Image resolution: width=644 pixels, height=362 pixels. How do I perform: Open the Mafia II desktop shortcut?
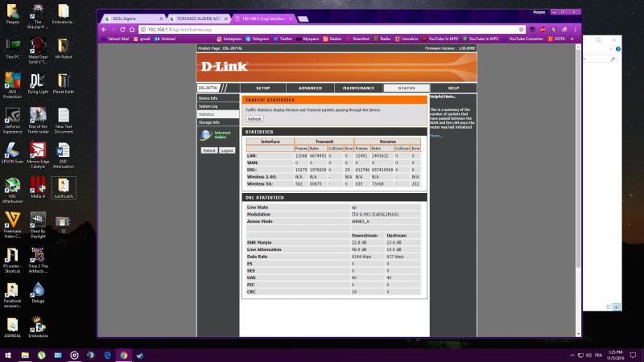[38, 190]
